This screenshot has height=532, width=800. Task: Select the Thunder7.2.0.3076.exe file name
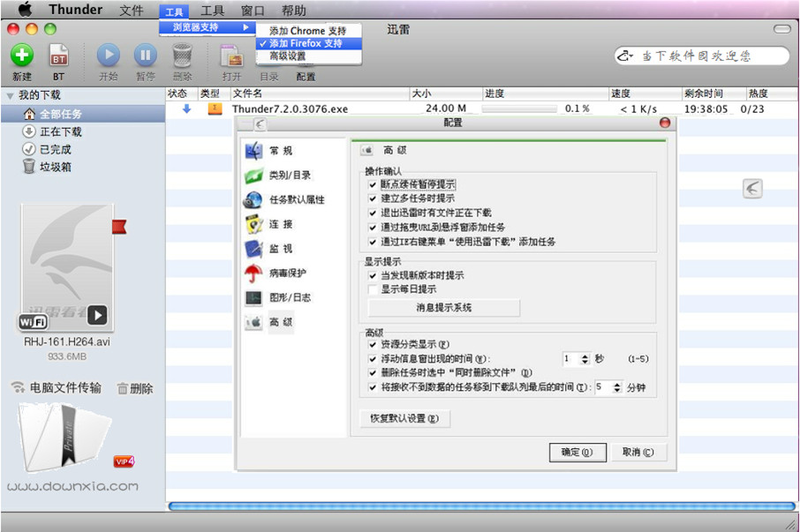(x=290, y=109)
